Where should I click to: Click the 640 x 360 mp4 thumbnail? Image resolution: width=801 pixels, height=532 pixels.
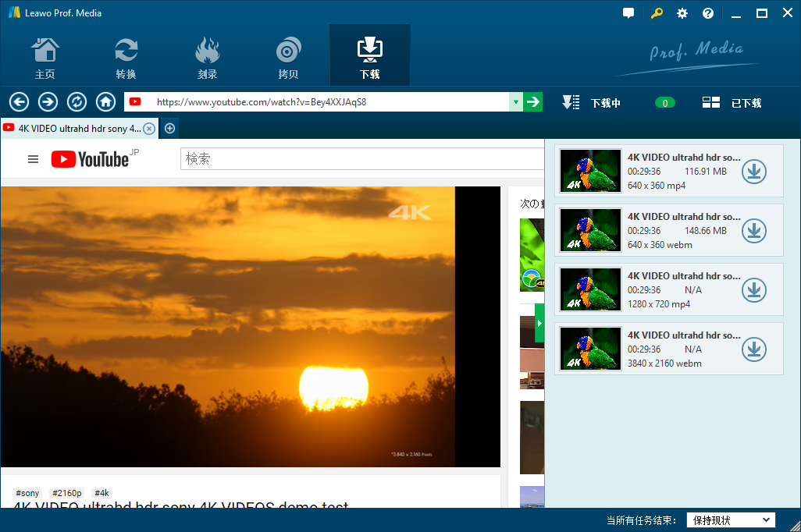pos(590,171)
